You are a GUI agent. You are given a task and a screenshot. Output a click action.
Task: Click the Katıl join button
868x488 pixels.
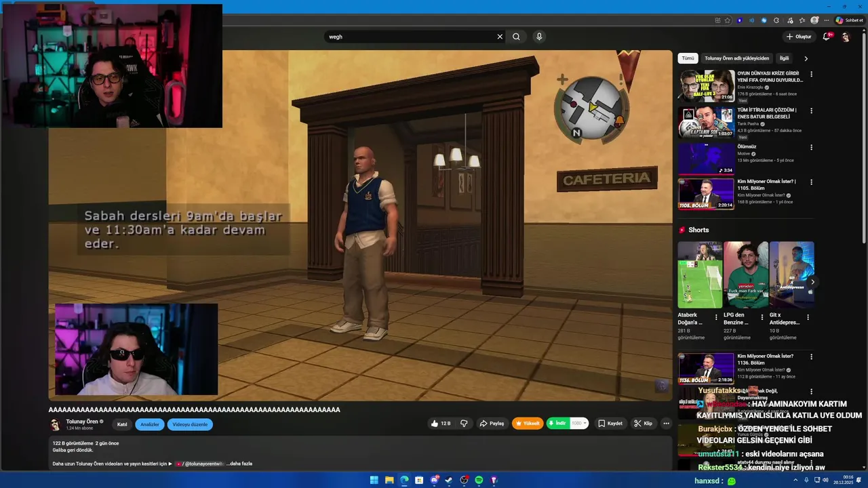click(x=122, y=424)
